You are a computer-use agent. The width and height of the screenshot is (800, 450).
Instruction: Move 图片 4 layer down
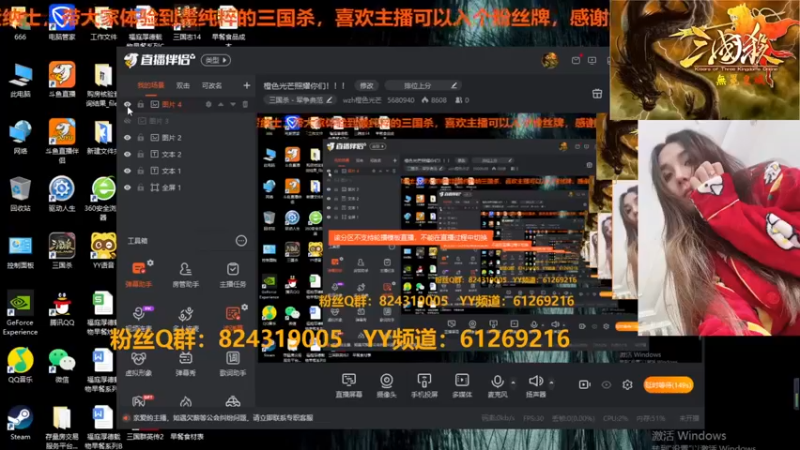(x=233, y=104)
